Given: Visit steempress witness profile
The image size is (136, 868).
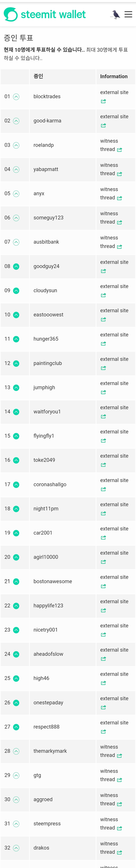Looking at the screenshot, I should click(x=47, y=824).
